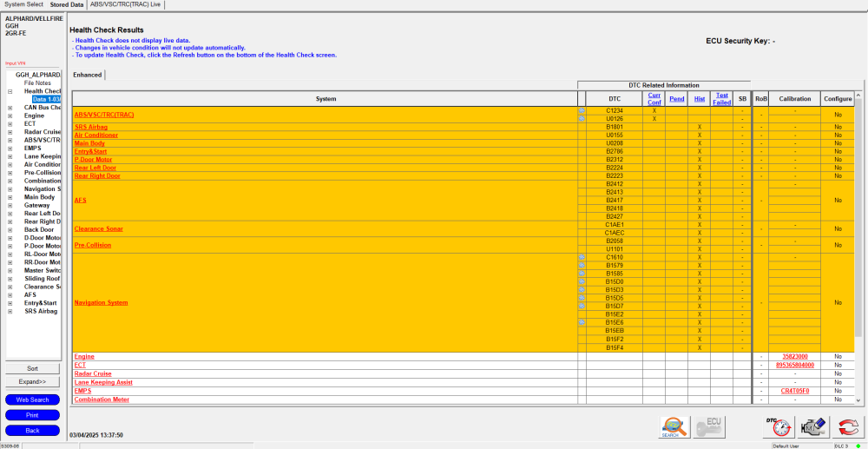Select the highlighted Data 1-03 tree entry
Viewport: 868px width, 449px height.
click(46, 100)
